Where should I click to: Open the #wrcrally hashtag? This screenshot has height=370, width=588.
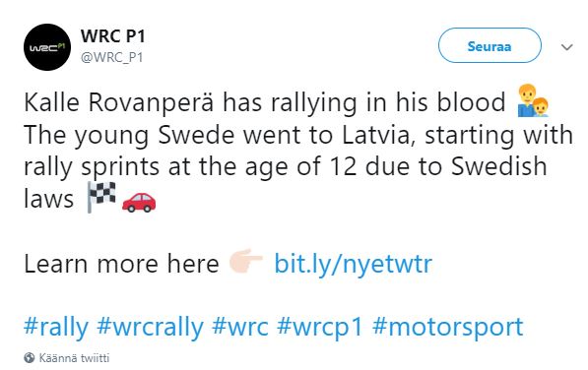(150, 327)
